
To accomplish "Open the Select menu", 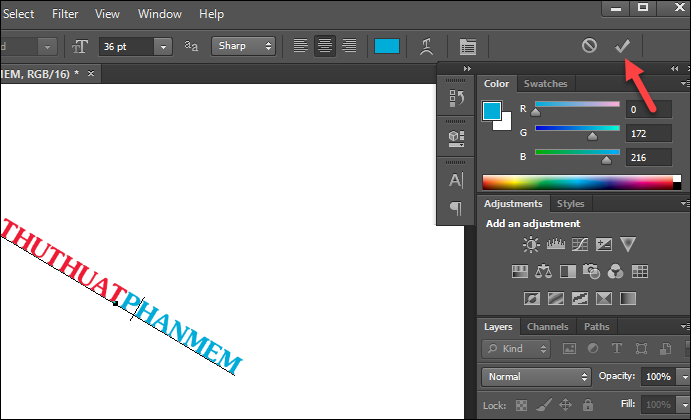I will (x=18, y=14).
